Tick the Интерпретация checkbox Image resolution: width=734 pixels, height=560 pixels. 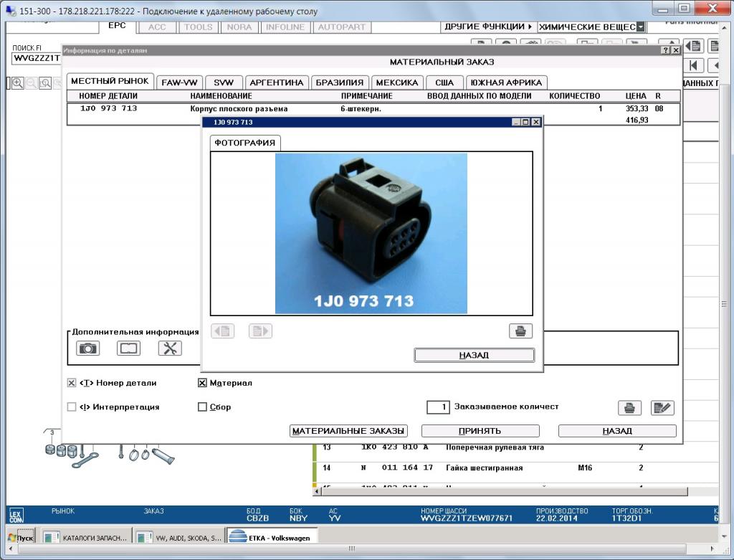(72, 407)
